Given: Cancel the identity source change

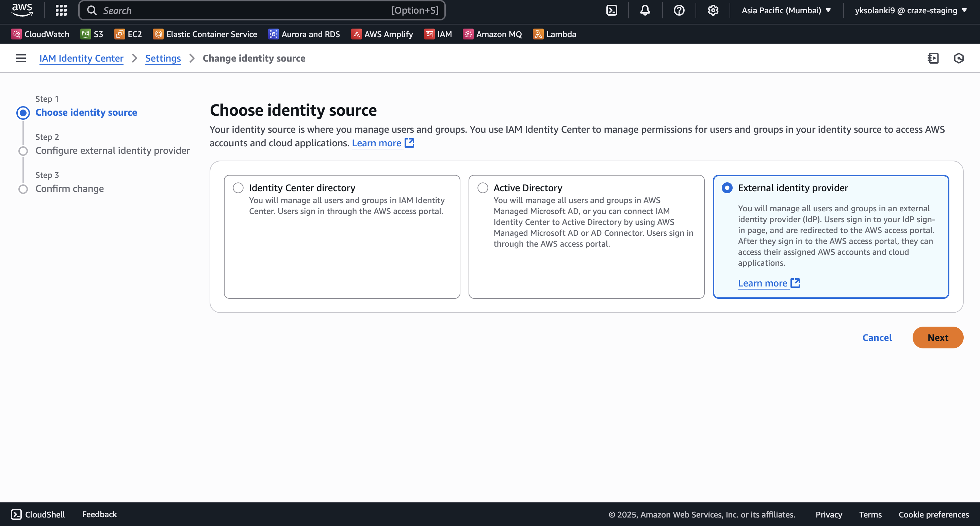Looking at the screenshot, I should coord(877,338).
